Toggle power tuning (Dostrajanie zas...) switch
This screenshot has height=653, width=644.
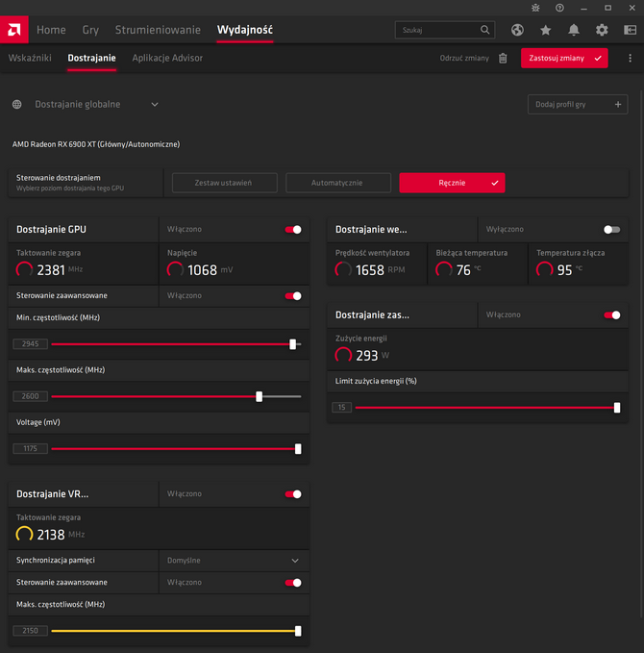[612, 314]
